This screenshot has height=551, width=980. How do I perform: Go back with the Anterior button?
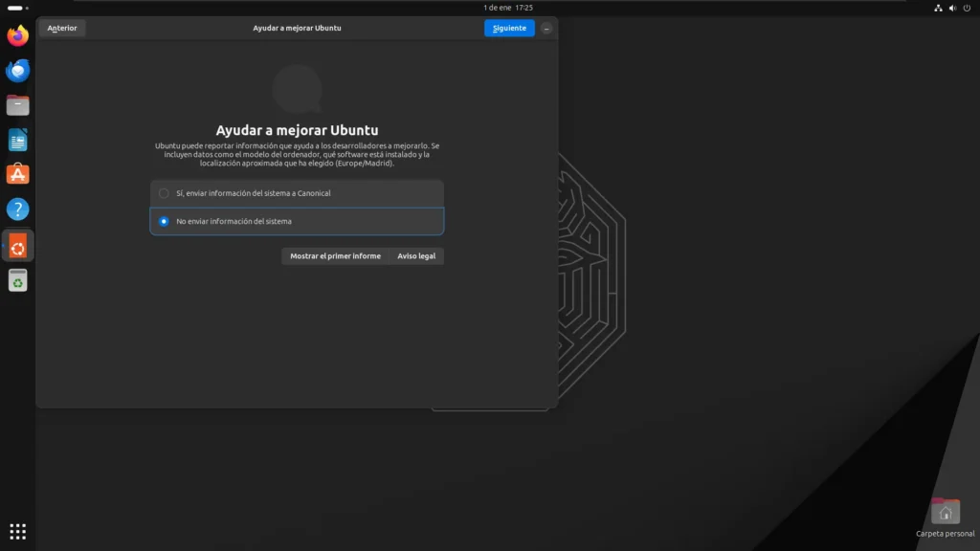[62, 28]
